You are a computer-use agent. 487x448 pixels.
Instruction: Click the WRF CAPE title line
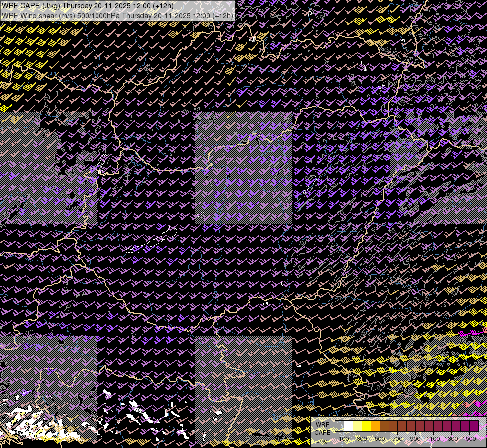88,6
